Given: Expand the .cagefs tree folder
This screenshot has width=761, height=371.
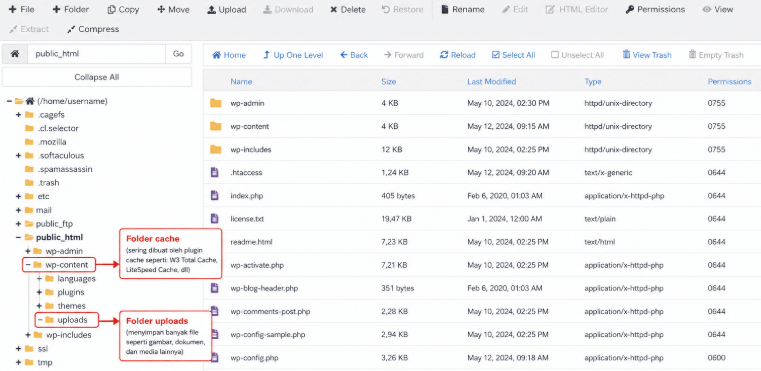Looking at the screenshot, I should tap(18, 115).
